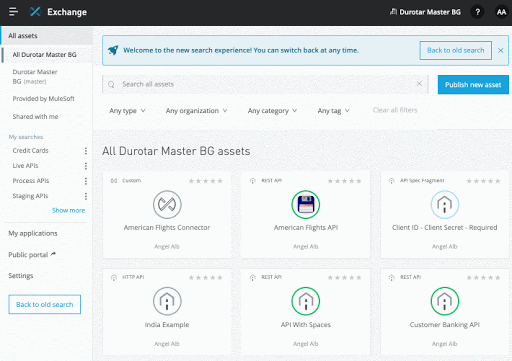Open My applications in sidebar
The image size is (512, 361).
click(33, 233)
